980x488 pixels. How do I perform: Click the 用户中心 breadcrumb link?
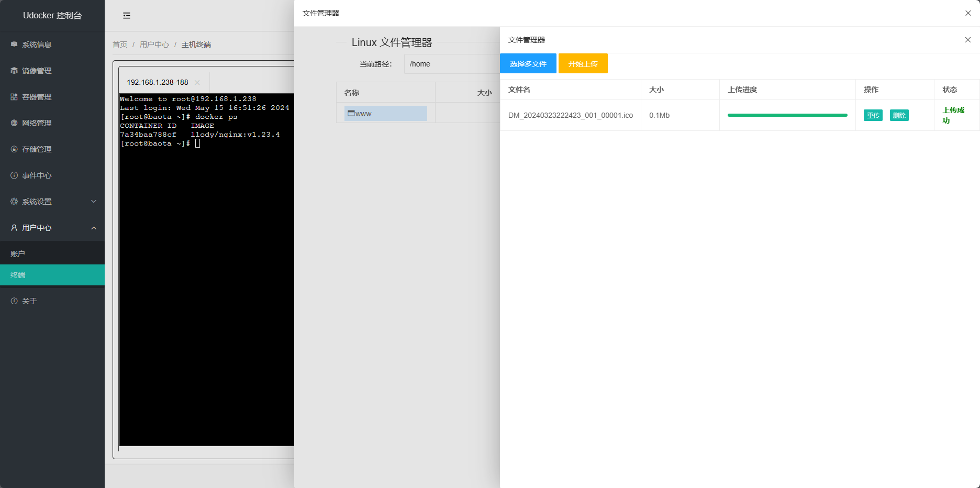(x=154, y=45)
